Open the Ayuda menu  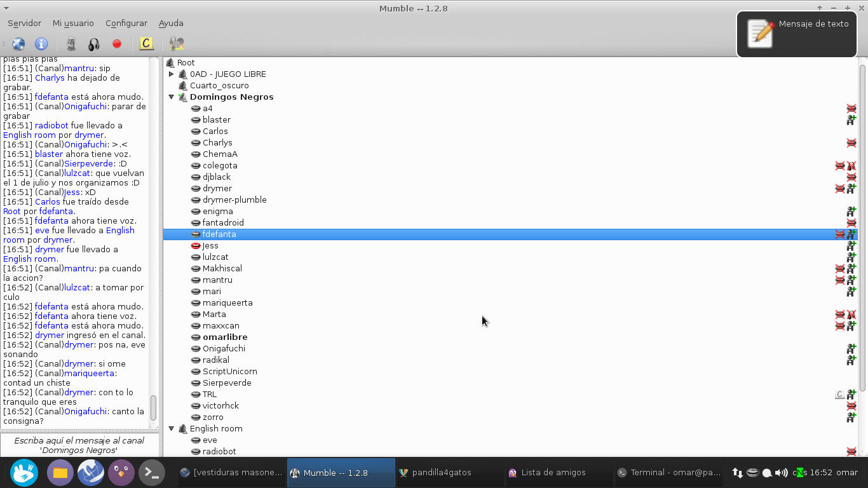[x=171, y=23]
